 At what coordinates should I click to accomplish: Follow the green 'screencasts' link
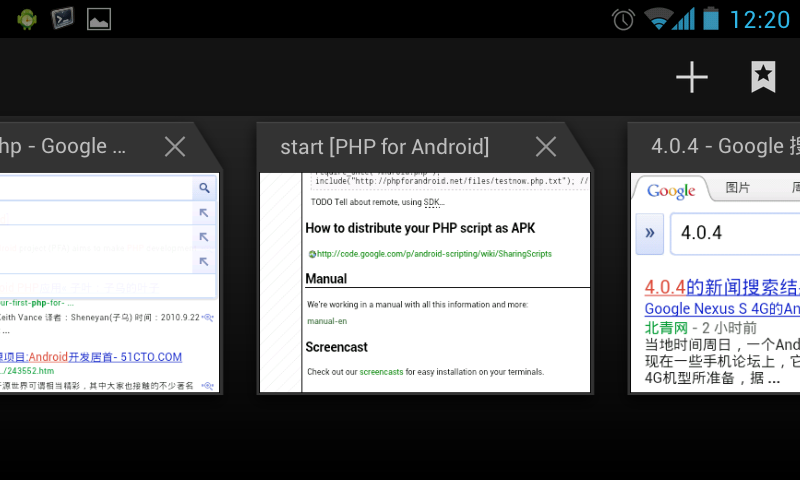click(x=381, y=372)
